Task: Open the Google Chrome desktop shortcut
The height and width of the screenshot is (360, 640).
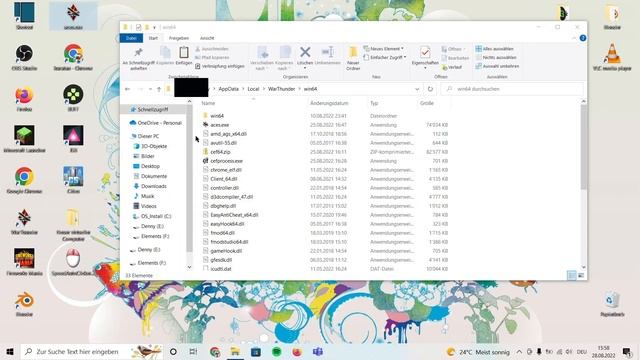Action: [x=24, y=180]
